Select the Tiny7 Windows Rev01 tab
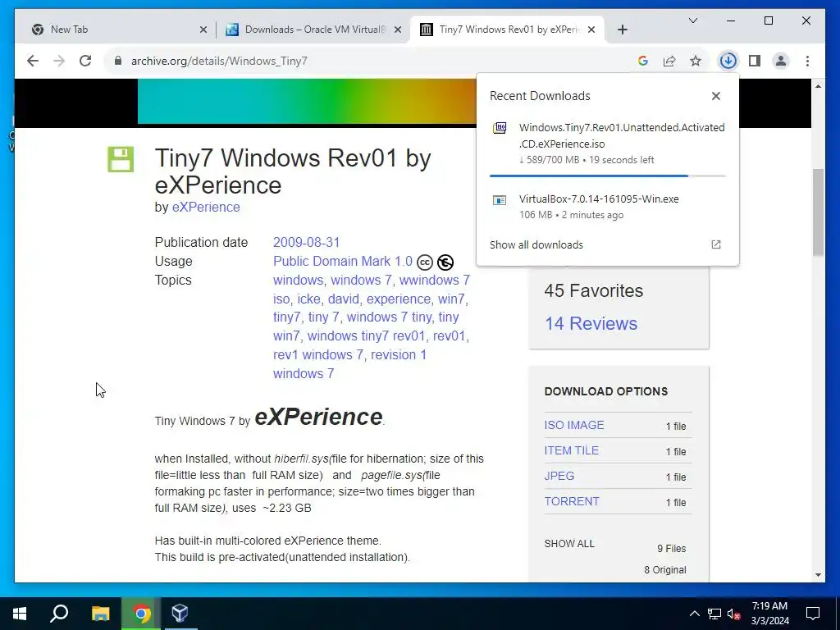The height and width of the screenshot is (630, 840). 507,30
